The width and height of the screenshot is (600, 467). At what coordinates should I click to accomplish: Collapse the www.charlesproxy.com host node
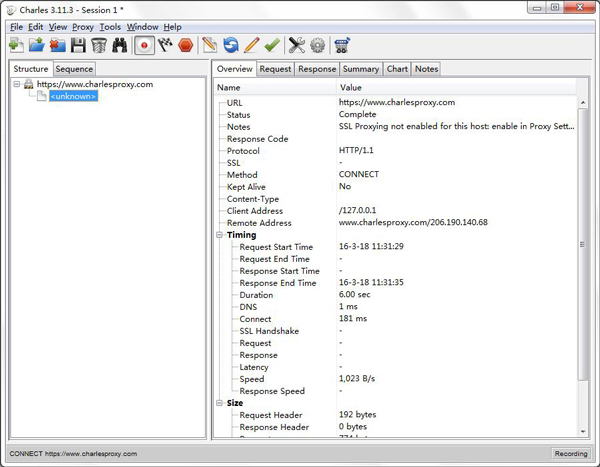coord(17,84)
